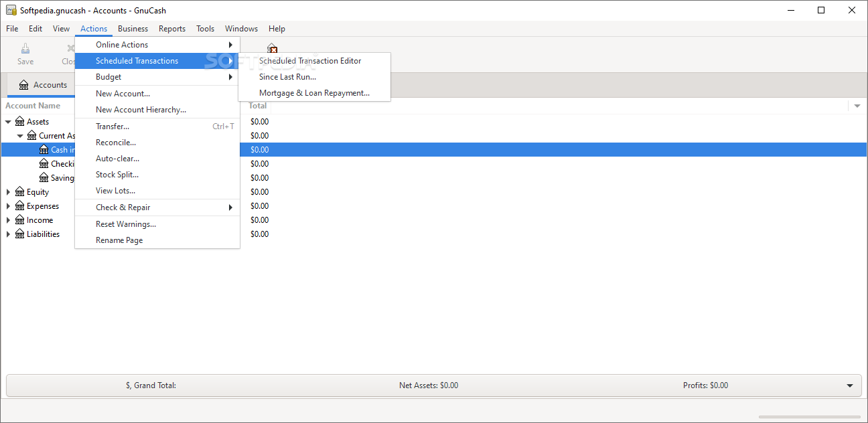Open the Edit menu
868x423 pixels.
point(35,29)
